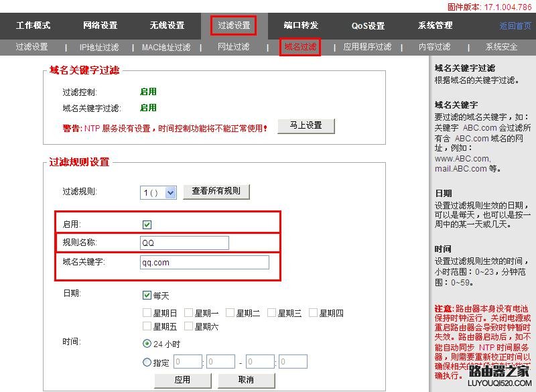Open the QoS设置 main menu tab
The height and width of the screenshot is (392, 536).
click(368, 25)
